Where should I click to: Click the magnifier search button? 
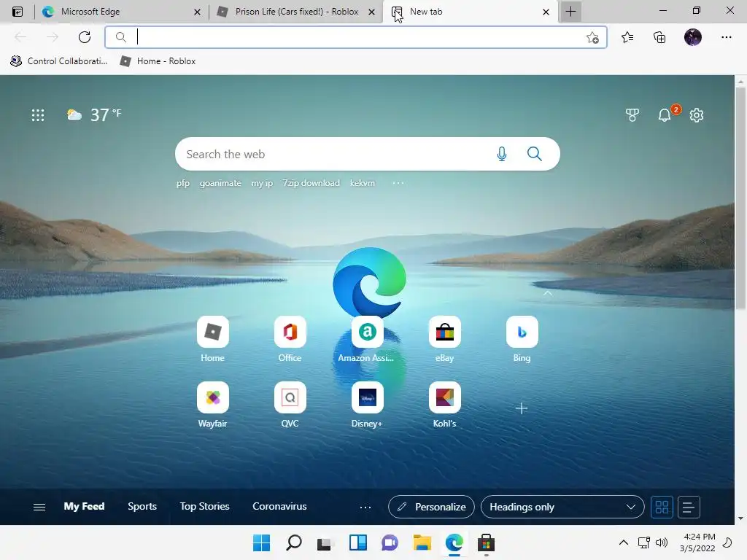pos(535,154)
